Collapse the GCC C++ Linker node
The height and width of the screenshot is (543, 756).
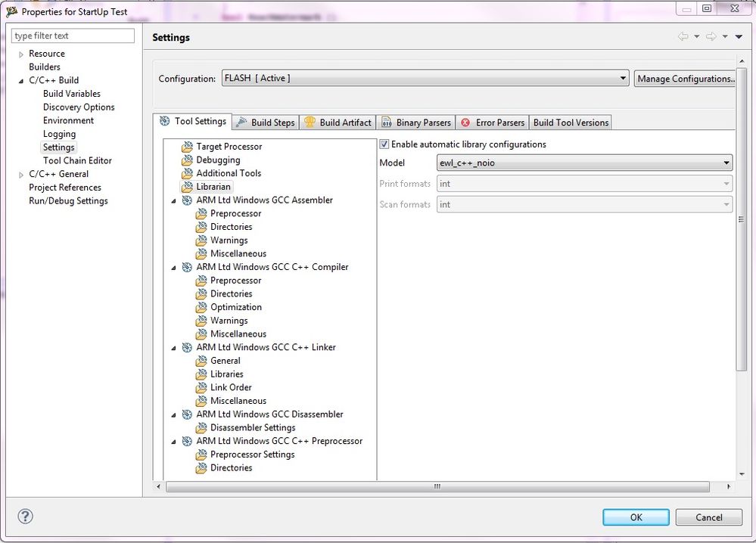(173, 348)
